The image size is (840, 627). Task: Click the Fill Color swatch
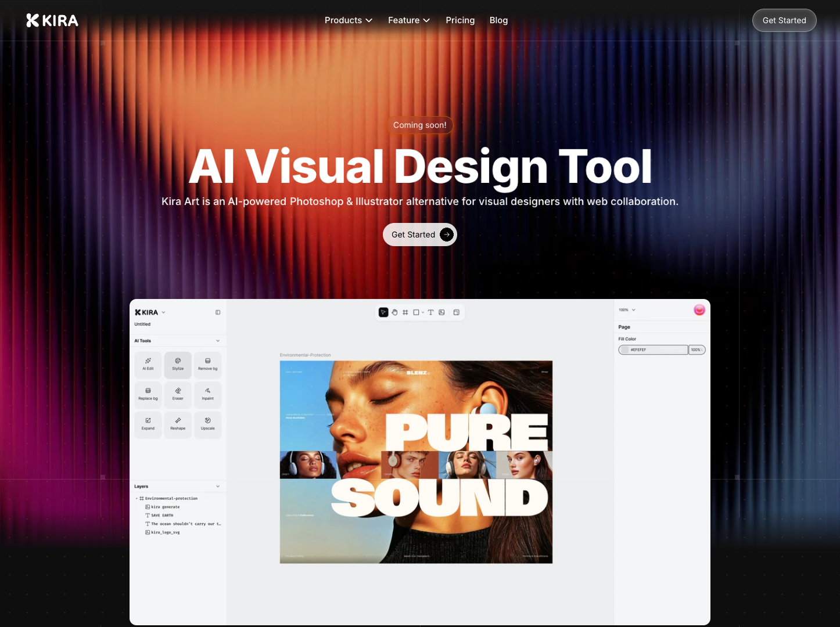coord(625,350)
